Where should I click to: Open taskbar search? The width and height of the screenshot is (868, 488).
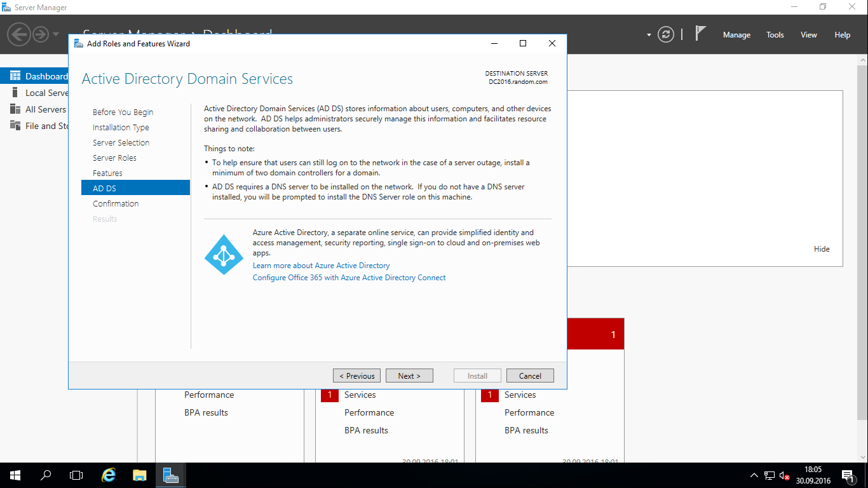click(x=46, y=475)
